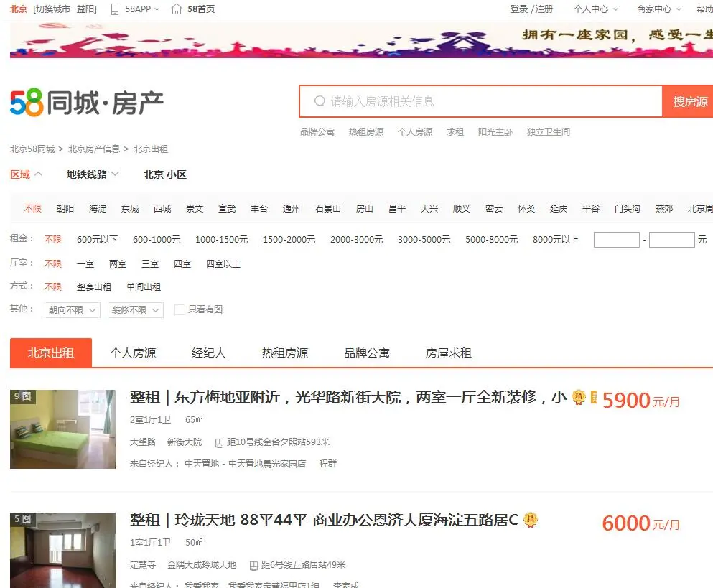
Task: Select rent range 1000-1500元
Action: coord(221,240)
